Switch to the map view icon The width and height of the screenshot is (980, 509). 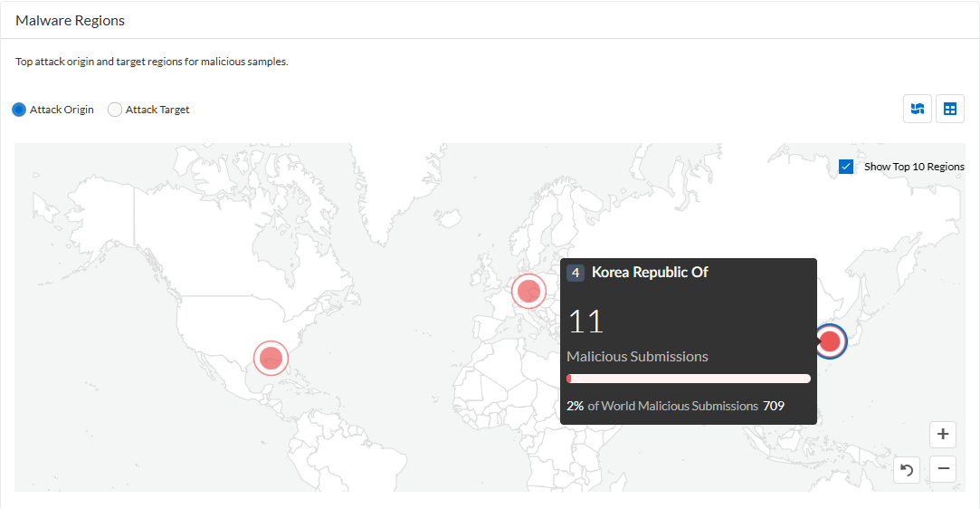918,109
